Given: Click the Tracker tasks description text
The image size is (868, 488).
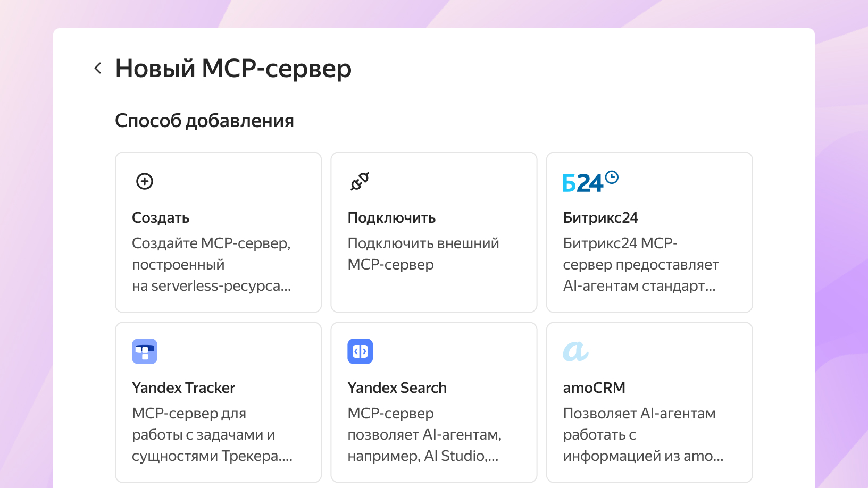Looking at the screenshot, I should point(212,435).
